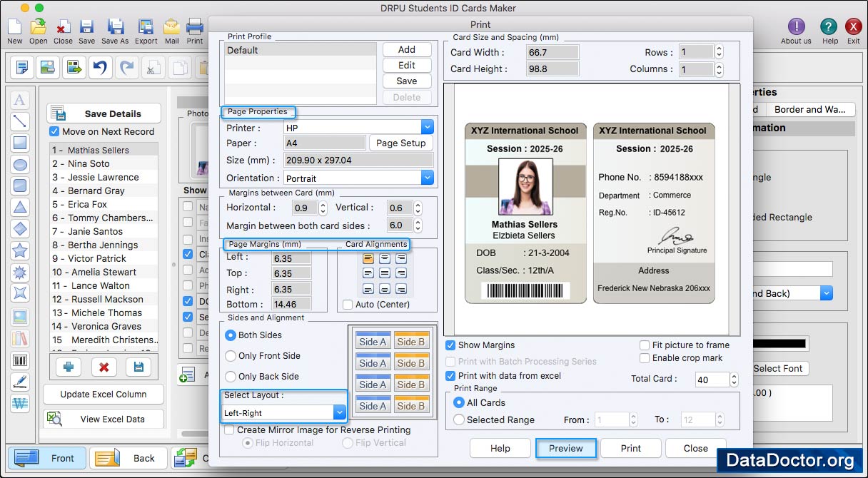Click in the Card Width field
This screenshot has height=478, width=868.
coord(552,52)
